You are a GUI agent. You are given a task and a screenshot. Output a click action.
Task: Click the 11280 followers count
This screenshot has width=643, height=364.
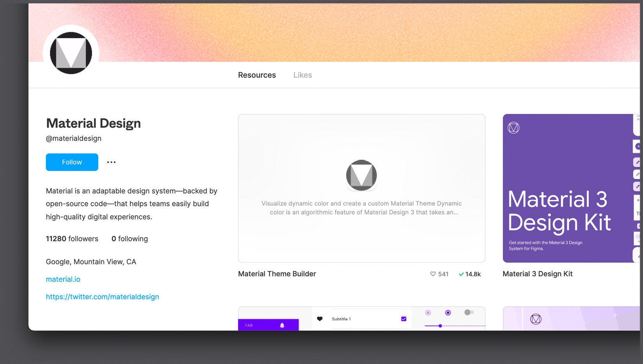pos(72,239)
